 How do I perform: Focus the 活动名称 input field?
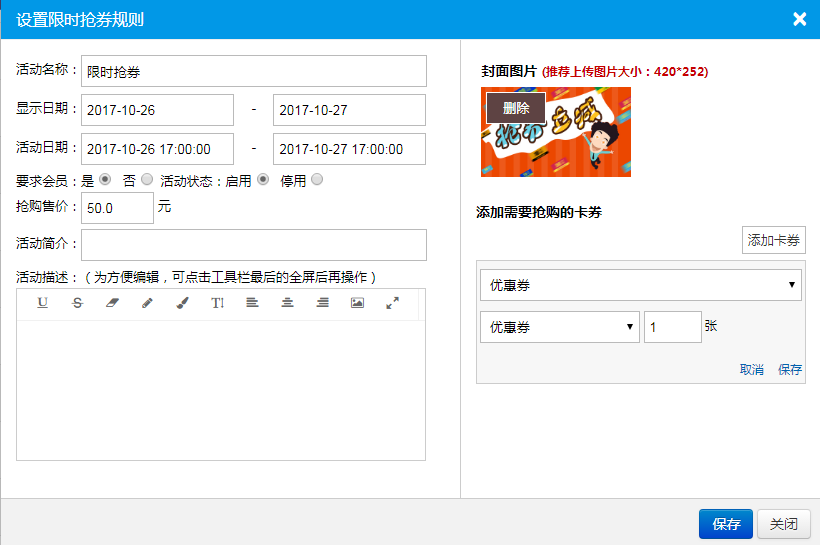click(x=254, y=71)
